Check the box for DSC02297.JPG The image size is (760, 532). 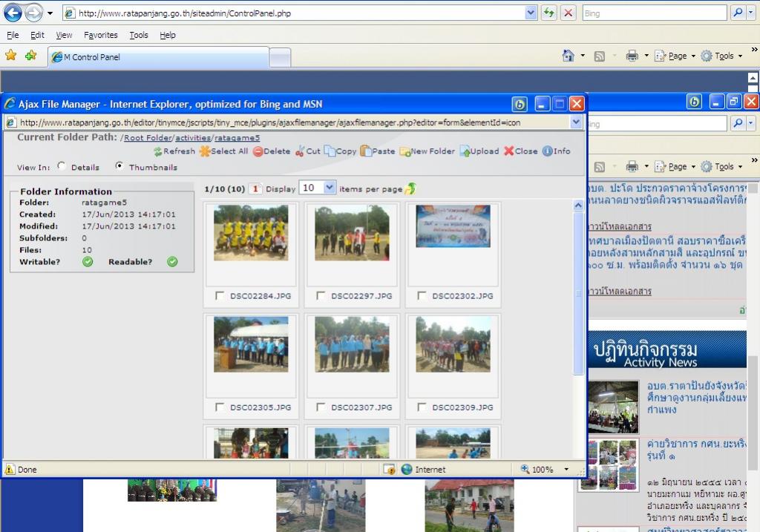[321, 295]
